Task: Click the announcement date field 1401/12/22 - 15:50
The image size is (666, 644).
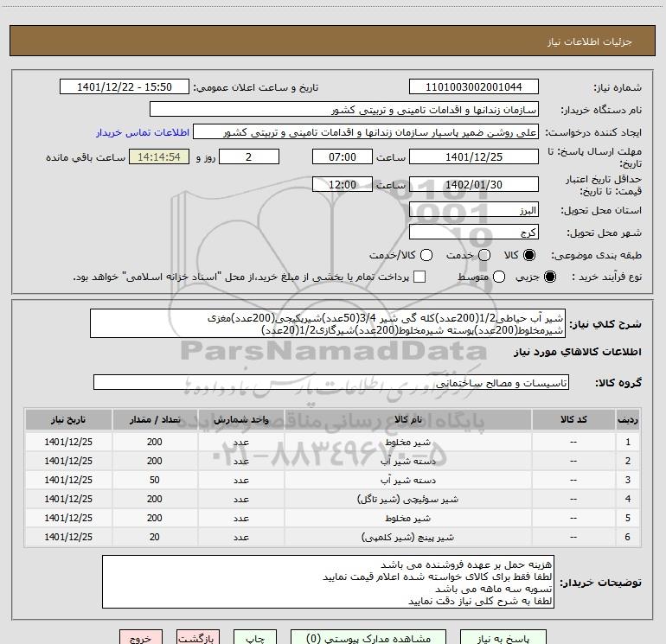Action: [125, 87]
